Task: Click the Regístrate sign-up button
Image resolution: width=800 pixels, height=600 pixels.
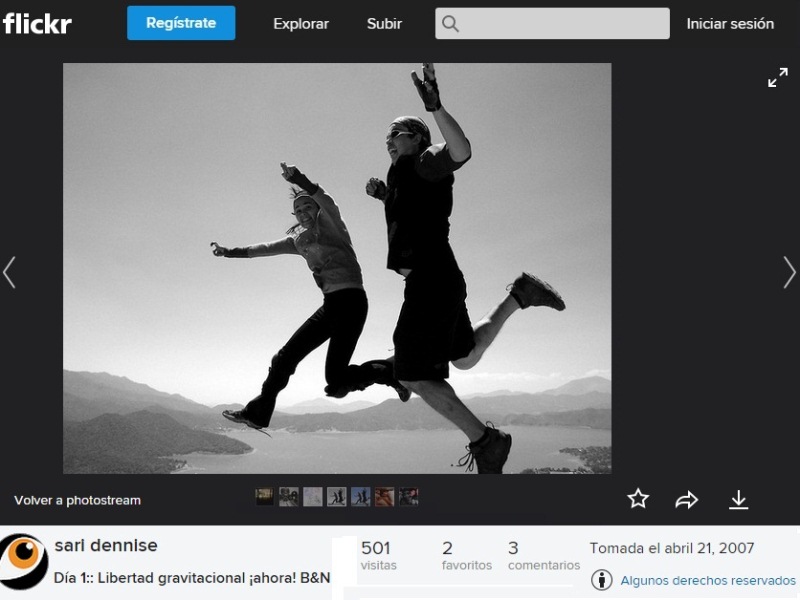Action: tap(181, 23)
